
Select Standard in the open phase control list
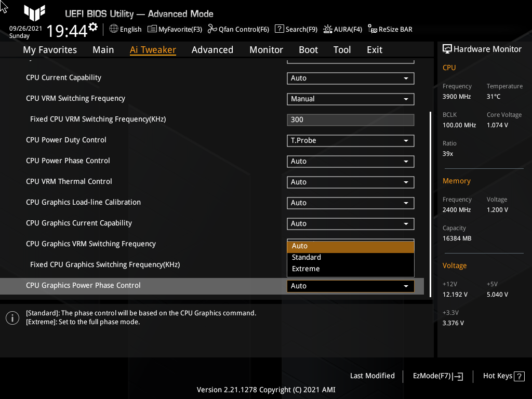click(x=306, y=257)
